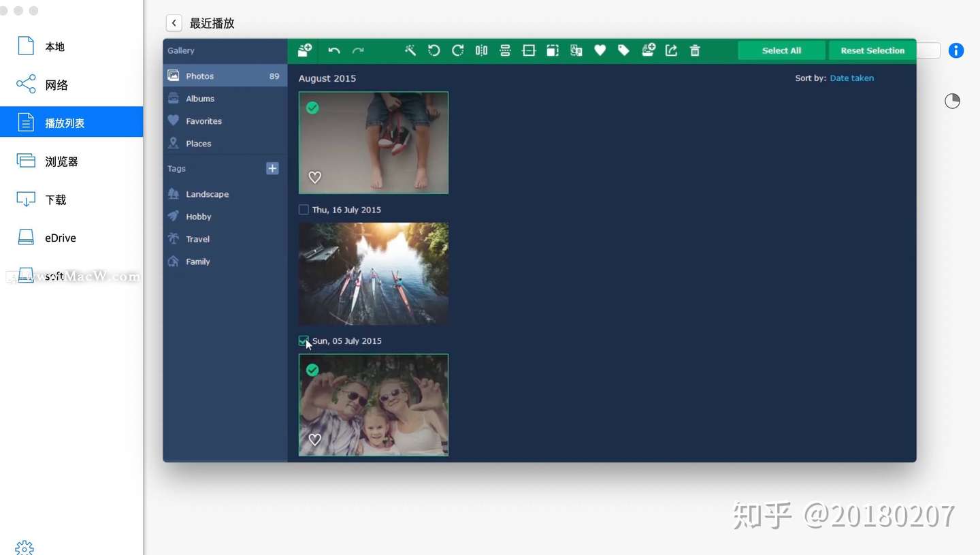Open Places in Gallery sidebar
Image resolution: width=980 pixels, height=555 pixels.
point(225,143)
